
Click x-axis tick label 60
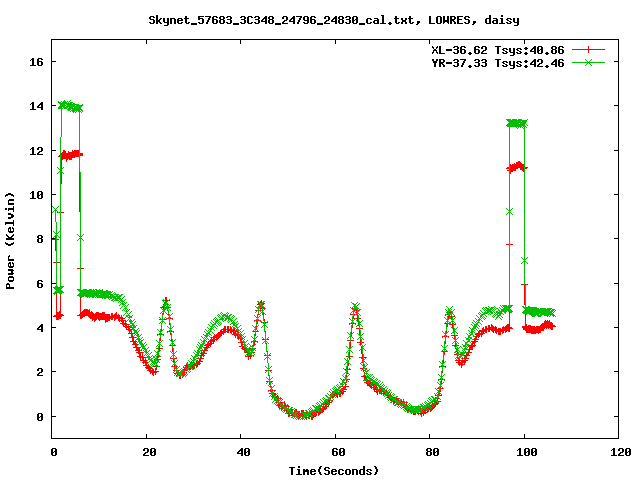[x=338, y=452]
